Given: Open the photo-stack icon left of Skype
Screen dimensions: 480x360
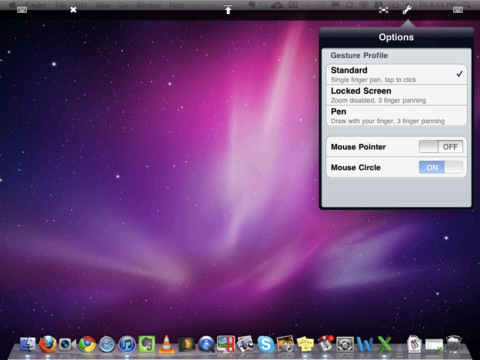Looking at the screenshot, I should (x=246, y=344).
